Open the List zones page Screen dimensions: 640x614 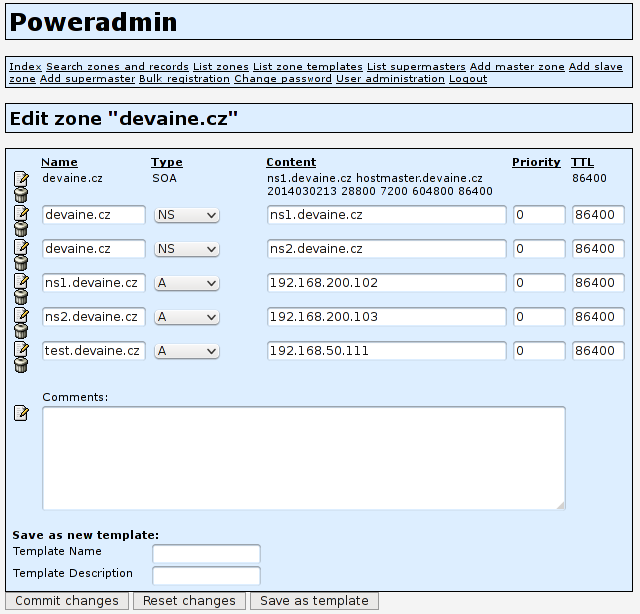pyautogui.click(x=221, y=67)
